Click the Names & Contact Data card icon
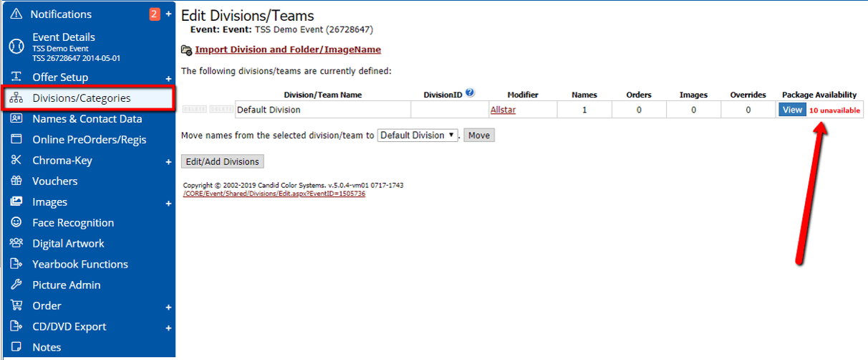The image size is (868, 360). pyautogui.click(x=16, y=119)
